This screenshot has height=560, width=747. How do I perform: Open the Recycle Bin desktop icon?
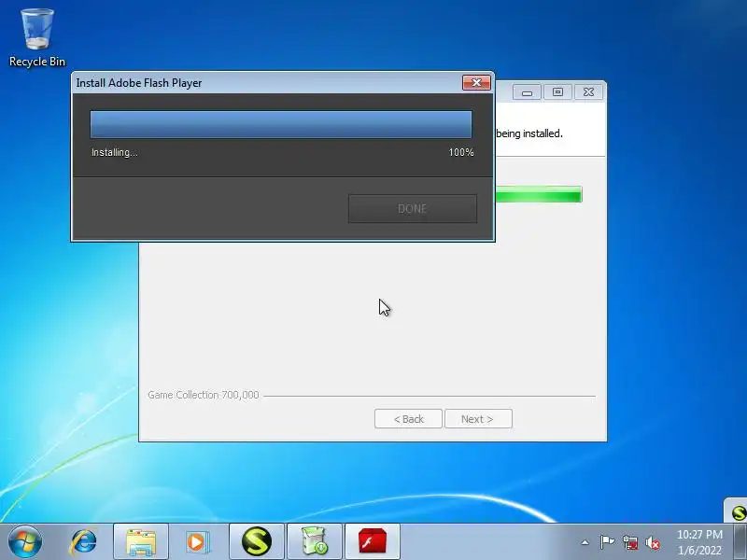[x=36, y=38]
